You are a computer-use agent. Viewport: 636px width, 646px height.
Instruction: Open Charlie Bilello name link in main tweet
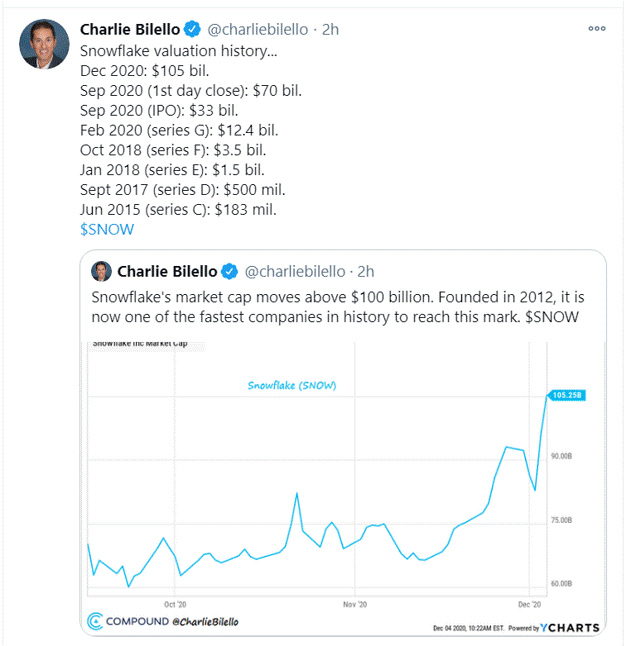[131, 29]
